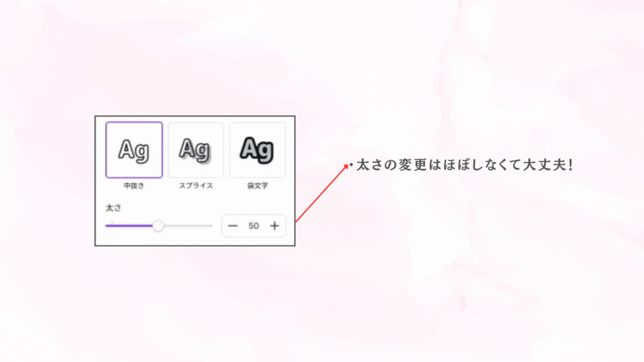Image resolution: width=644 pixels, height=362 pixels.
Task: Click the far left end of thickness slider
Action: (x=106, y=226)
